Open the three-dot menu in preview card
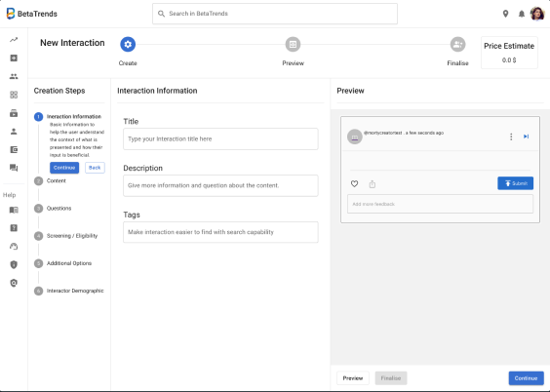Screen dimensions: 550x392 511,137
